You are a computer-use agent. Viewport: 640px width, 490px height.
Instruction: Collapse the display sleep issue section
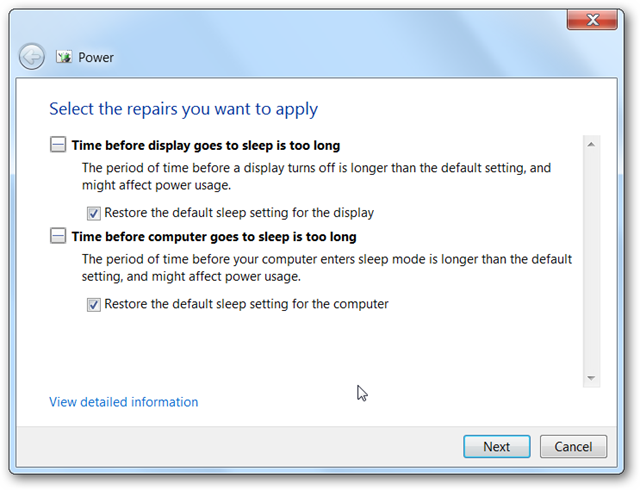[x=58, y=145]
